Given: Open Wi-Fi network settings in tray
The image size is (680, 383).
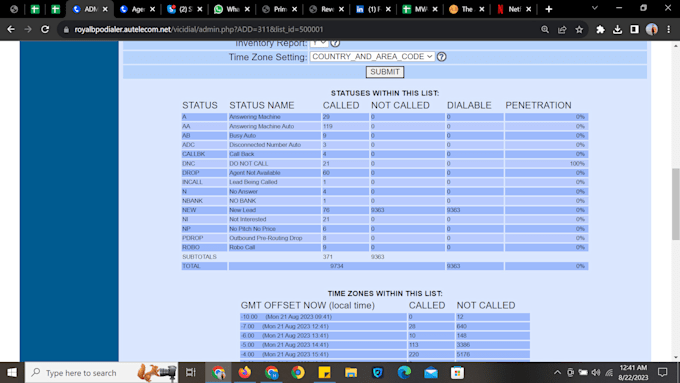Looking at the screenshot, I should [609, 373].
